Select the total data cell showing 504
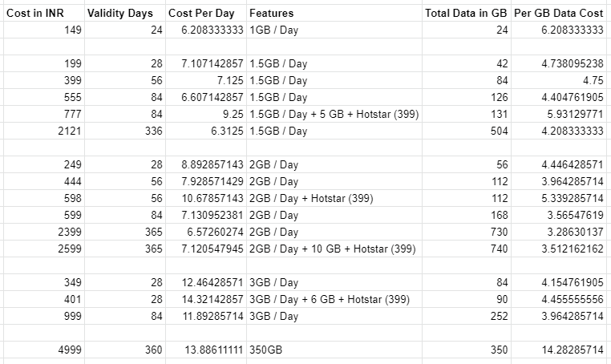Viewport: 611px width, 364px height. (467, 131)
